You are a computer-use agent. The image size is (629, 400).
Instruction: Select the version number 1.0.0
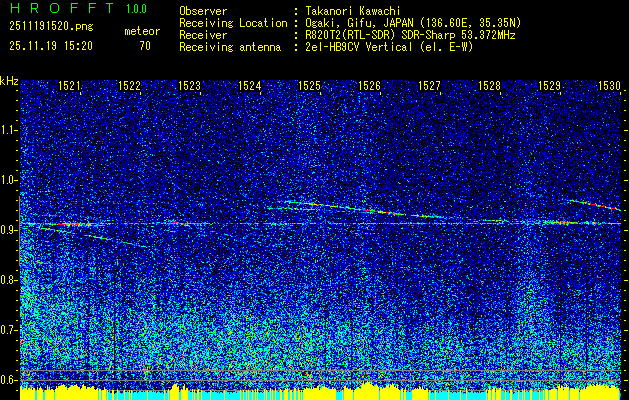point(136,9)
